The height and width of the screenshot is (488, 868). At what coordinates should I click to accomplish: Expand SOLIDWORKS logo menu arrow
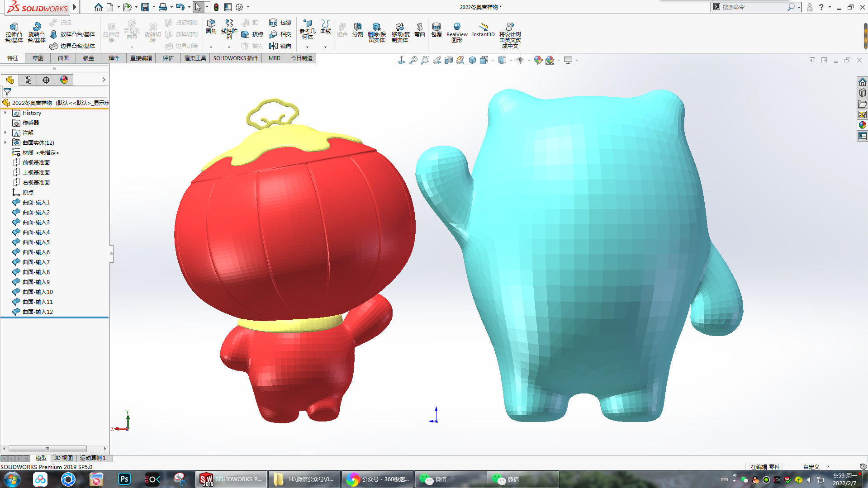pyautogui.click(x=75, y=7)
